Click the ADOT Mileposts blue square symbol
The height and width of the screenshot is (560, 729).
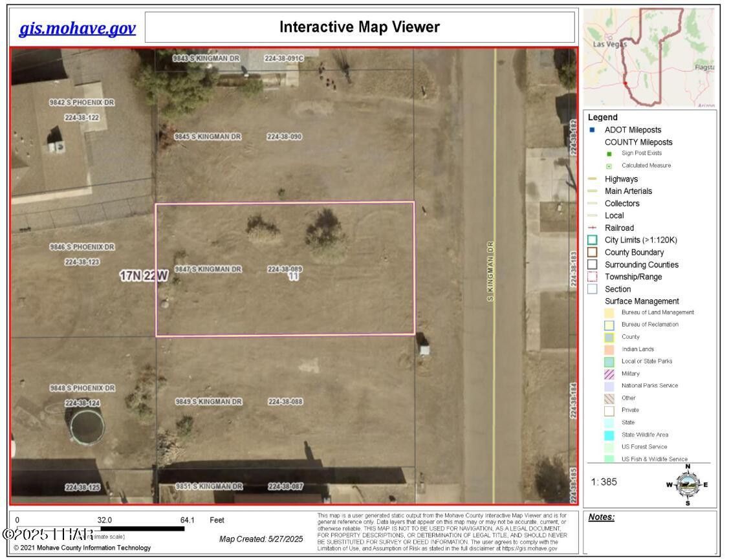pos(592,130)
